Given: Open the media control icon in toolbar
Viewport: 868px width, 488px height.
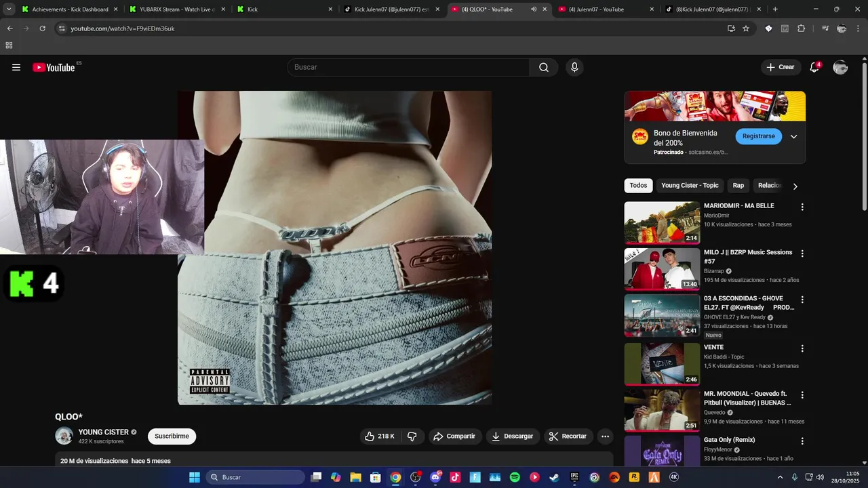Looking at the screenshot, I should [x=825, y=28].
